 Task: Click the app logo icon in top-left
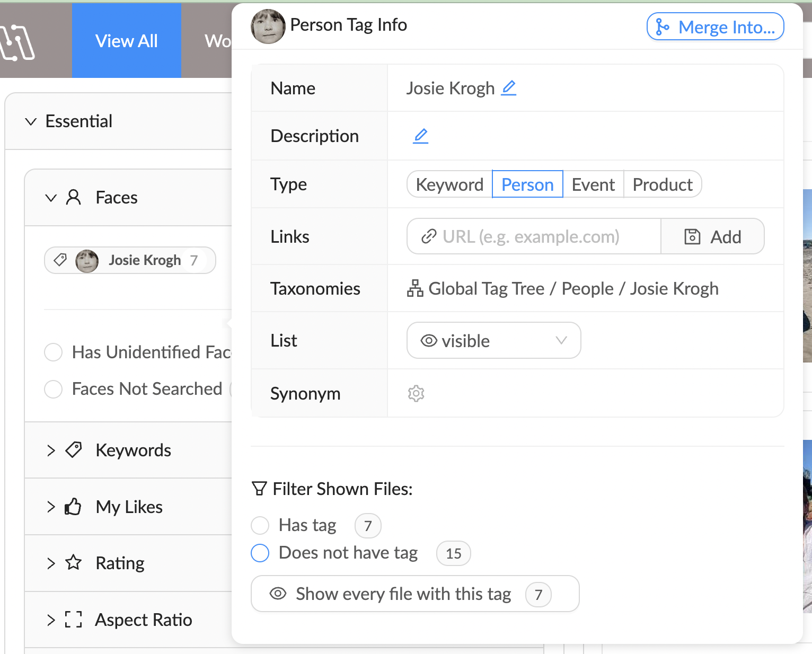(17, 42)
